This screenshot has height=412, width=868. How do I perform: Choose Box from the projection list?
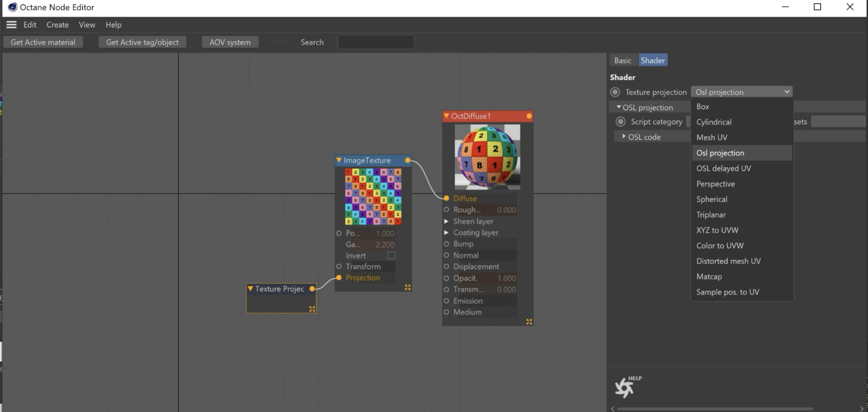(742, 107)
